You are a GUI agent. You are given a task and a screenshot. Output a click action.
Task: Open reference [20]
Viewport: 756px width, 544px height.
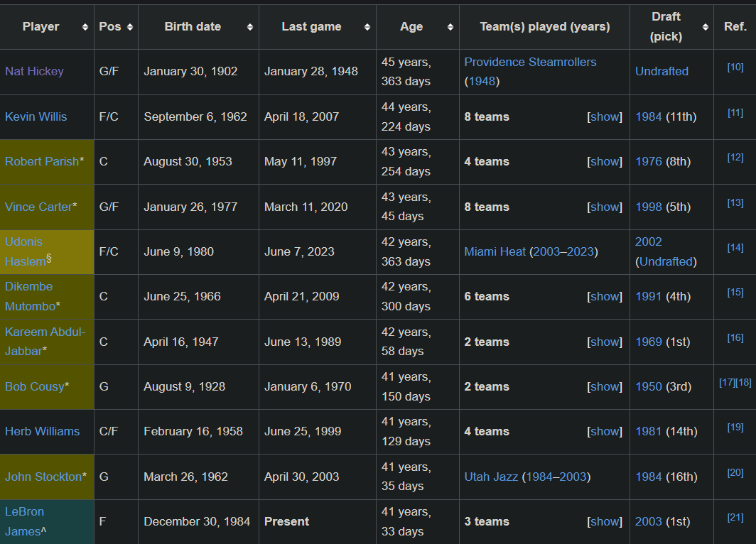pos(735,473)
